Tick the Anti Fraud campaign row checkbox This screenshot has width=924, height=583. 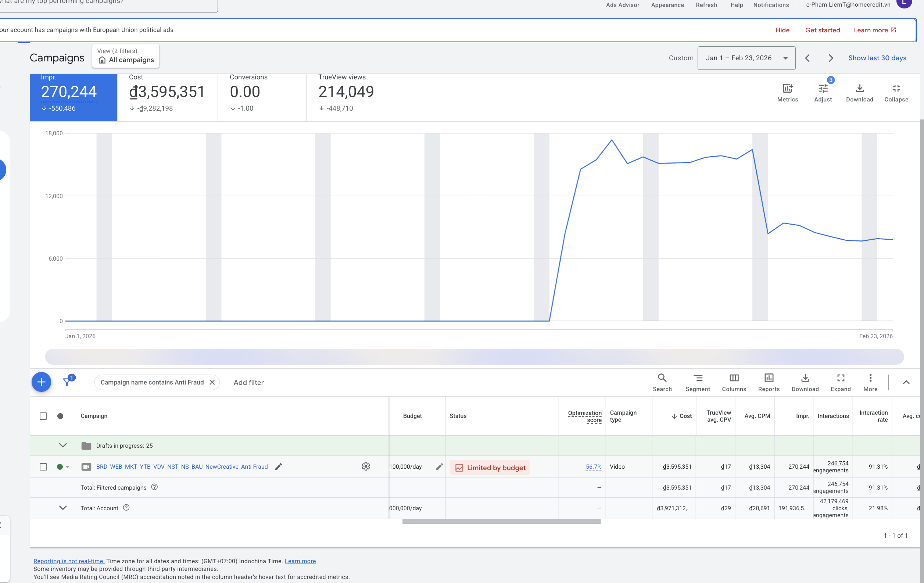click(43, 467)
